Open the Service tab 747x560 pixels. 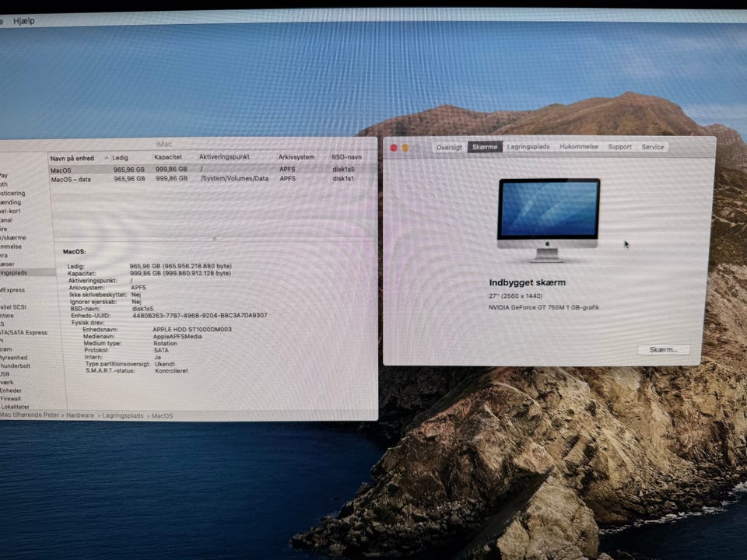tap(652, 147)
